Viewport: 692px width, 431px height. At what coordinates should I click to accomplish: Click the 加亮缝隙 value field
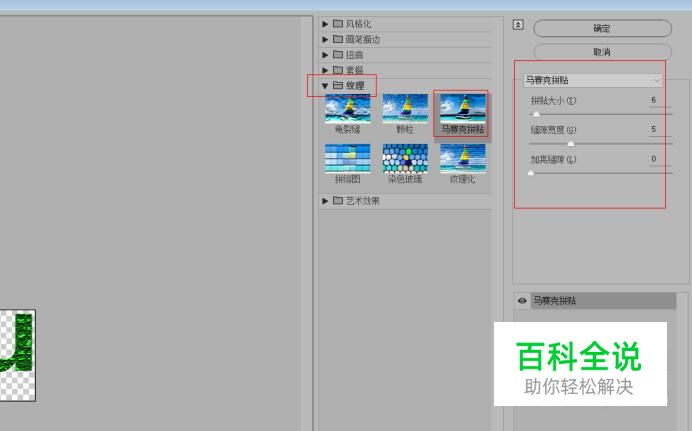pos(660,159)
